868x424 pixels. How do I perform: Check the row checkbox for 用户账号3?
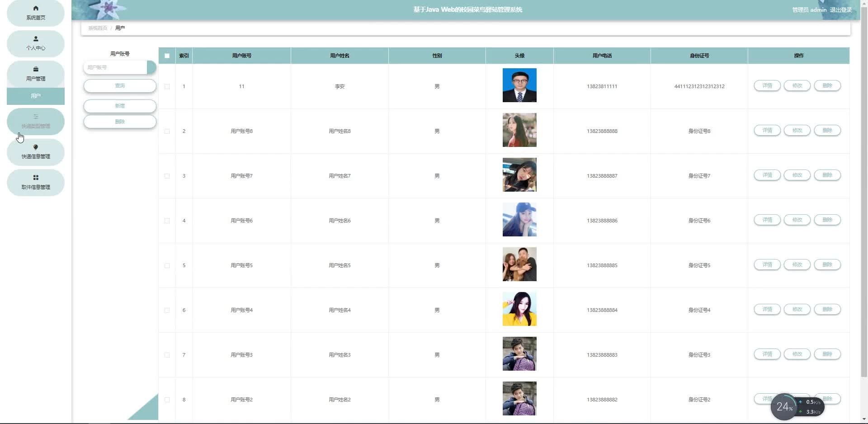pos(167,355)
